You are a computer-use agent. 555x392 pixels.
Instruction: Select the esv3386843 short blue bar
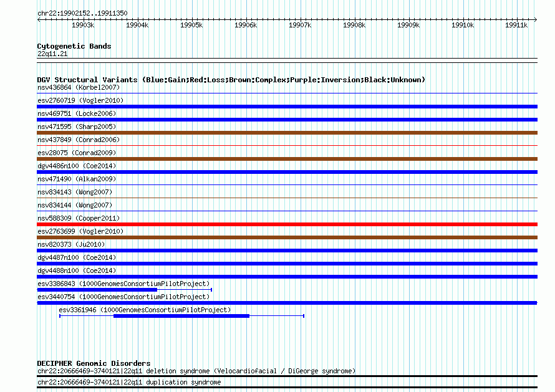click(x=97, y=290)
